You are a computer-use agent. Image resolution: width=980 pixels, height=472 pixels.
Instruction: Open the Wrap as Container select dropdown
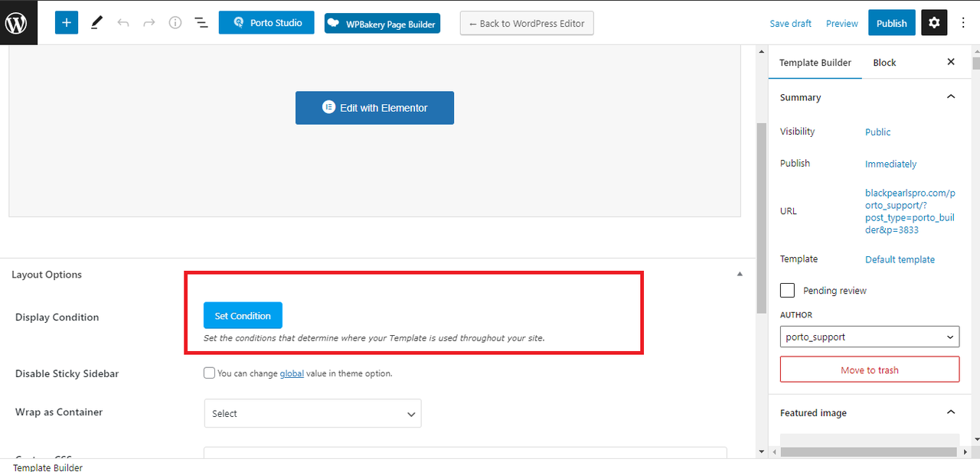(312, 413)
